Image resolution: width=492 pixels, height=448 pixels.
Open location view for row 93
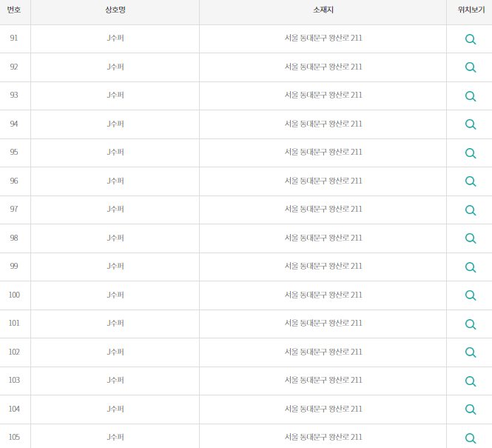471,96
